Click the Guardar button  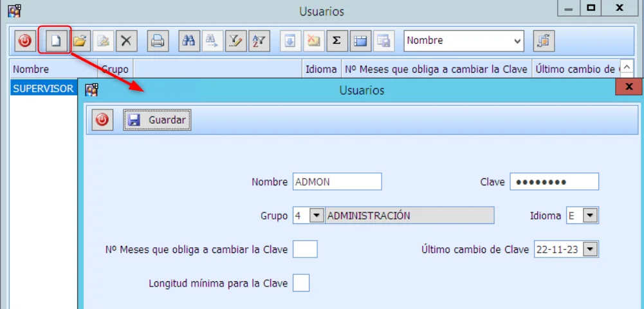(x=158, y=120)
